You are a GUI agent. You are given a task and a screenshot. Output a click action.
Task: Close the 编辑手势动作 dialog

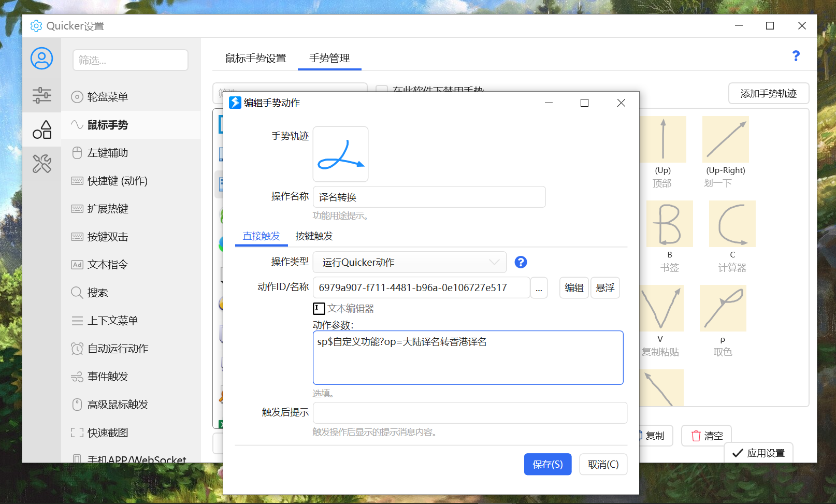pos(621,103)
